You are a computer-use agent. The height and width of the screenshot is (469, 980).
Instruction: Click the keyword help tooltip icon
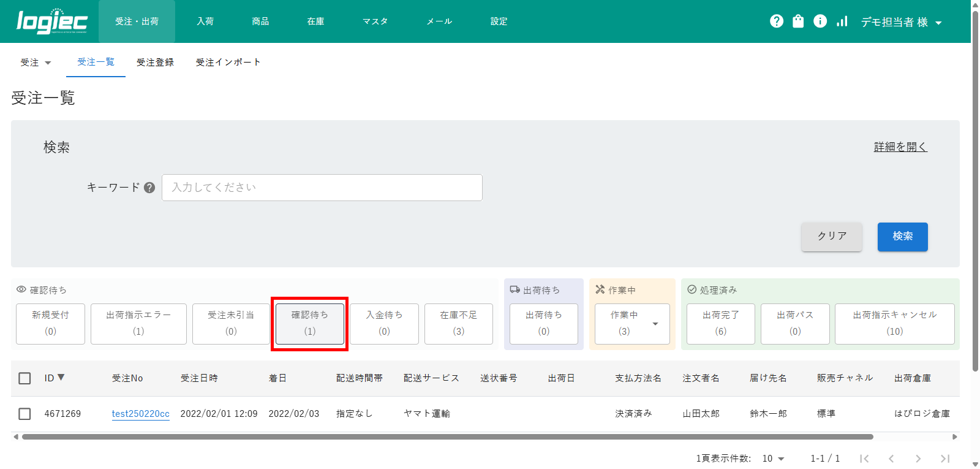[x=149, y=188]
